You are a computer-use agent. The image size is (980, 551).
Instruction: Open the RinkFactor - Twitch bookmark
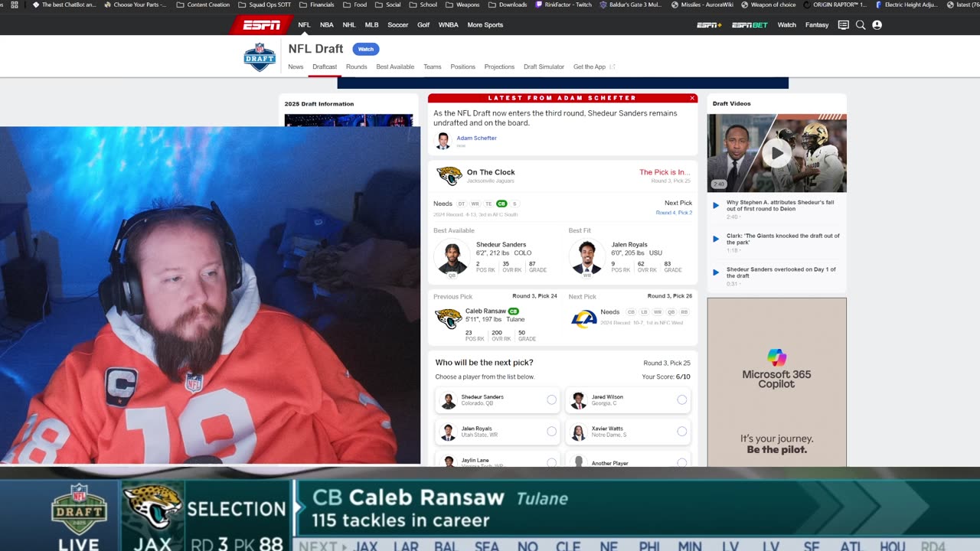[x=563, y=5]
